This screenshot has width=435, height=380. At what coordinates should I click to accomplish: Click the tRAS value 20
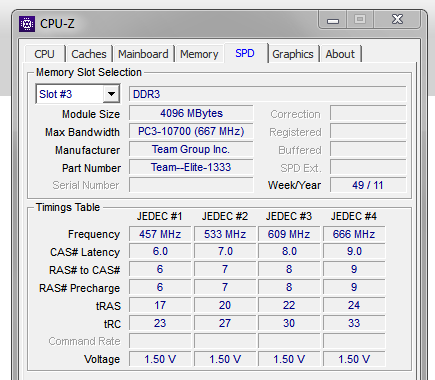tap(225, 305)
